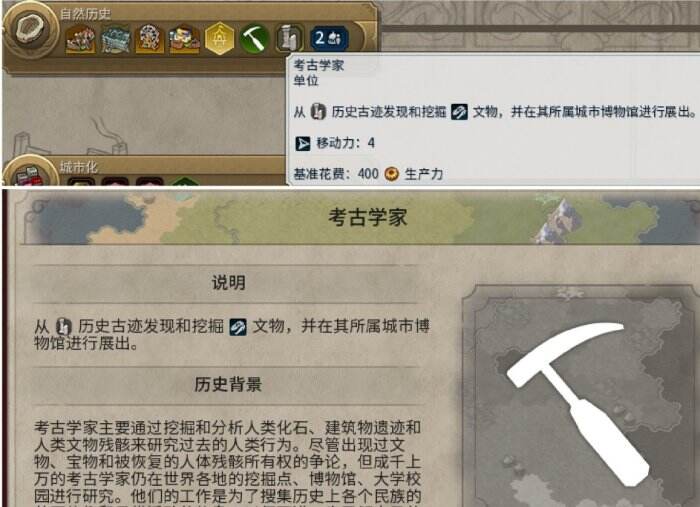The image size is (700, 507).
Task: Click the production gear icon beside 生产力
Action: [x=392, y=174]
